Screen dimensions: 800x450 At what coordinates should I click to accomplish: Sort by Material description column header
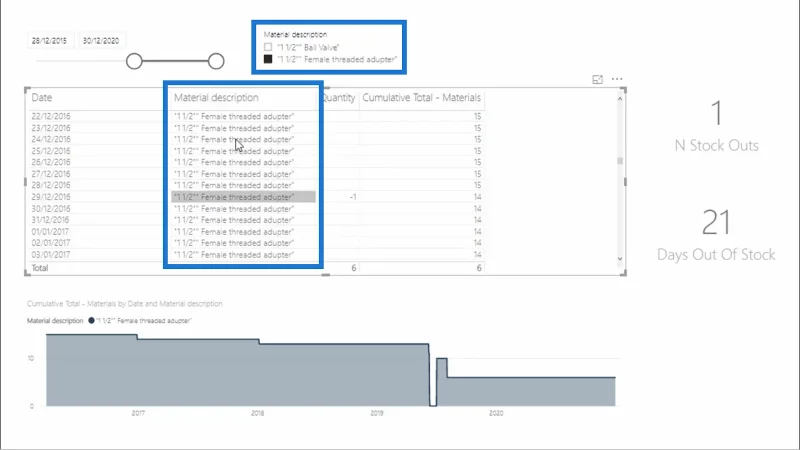pyautogui.click(x=216, y=97)
